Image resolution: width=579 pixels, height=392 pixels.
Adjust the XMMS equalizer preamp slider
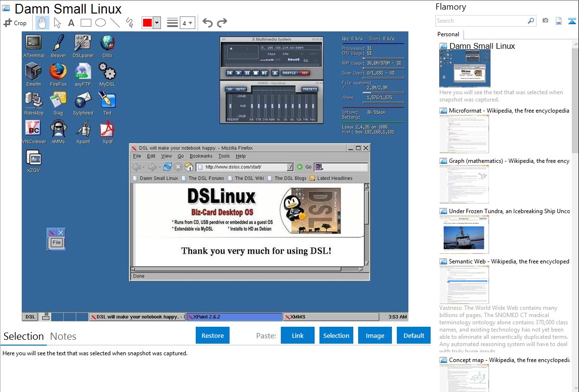tap(231, 106)
